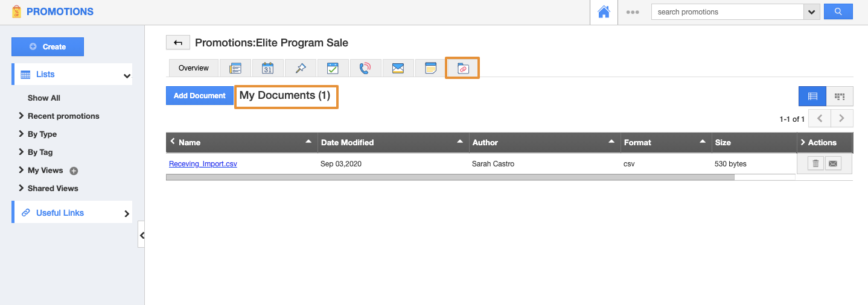
Task: Open the Emails envelope tab
Action: (398, 68)
